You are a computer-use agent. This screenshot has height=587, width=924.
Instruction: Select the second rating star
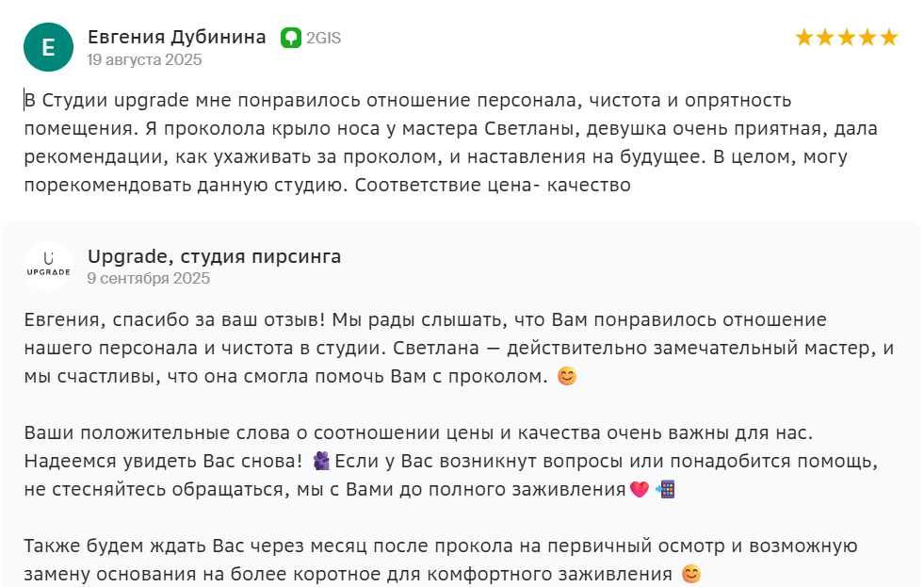pyautogui.click(x=825, y=38)
